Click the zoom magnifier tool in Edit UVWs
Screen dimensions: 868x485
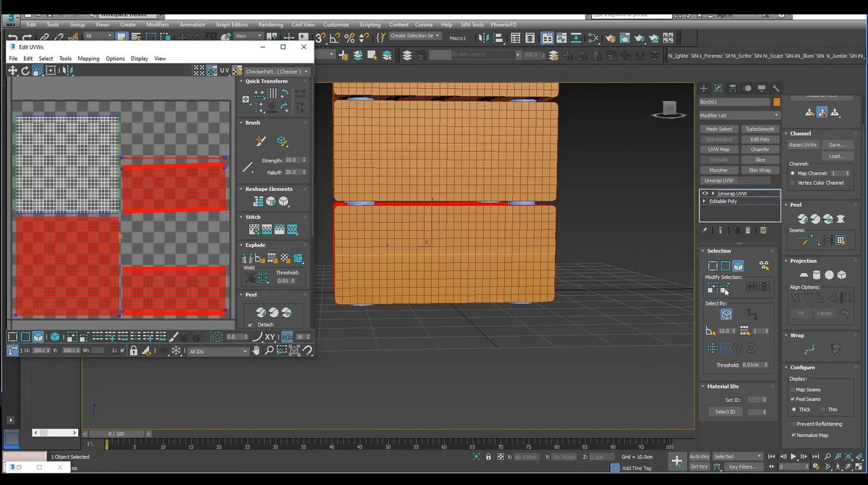(x=269, y=350)
